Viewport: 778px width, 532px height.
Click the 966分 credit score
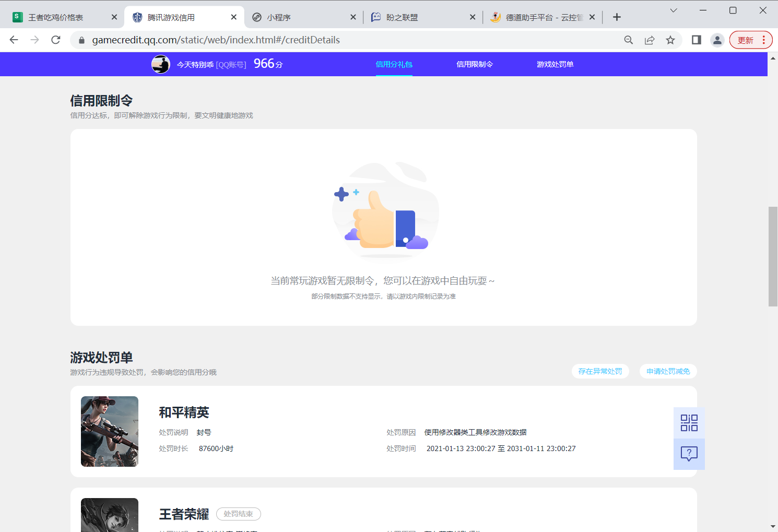268,64
